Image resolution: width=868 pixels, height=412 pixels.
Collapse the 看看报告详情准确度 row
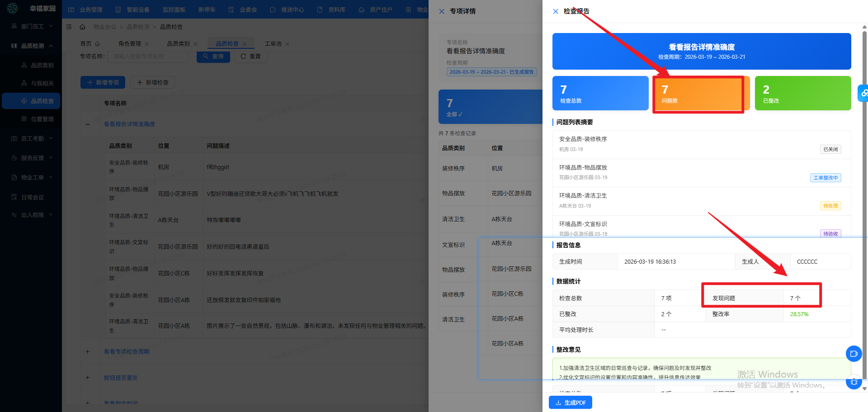click(88, 124)
